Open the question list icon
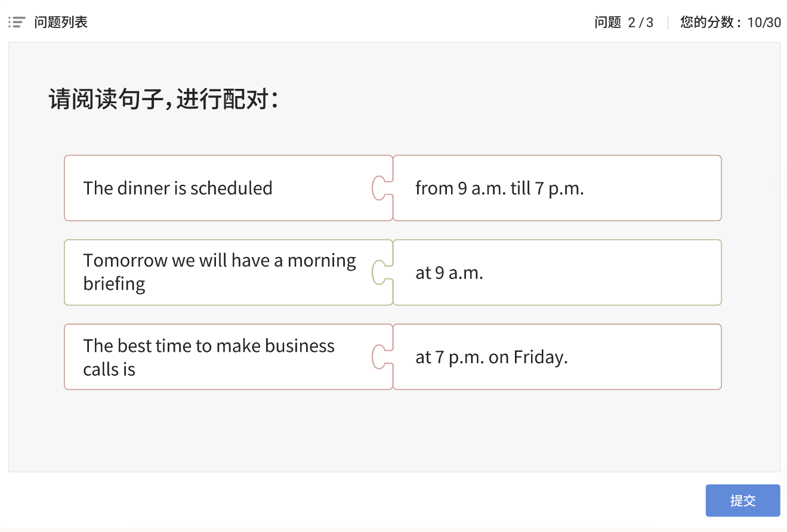 (x=17, y=23)
